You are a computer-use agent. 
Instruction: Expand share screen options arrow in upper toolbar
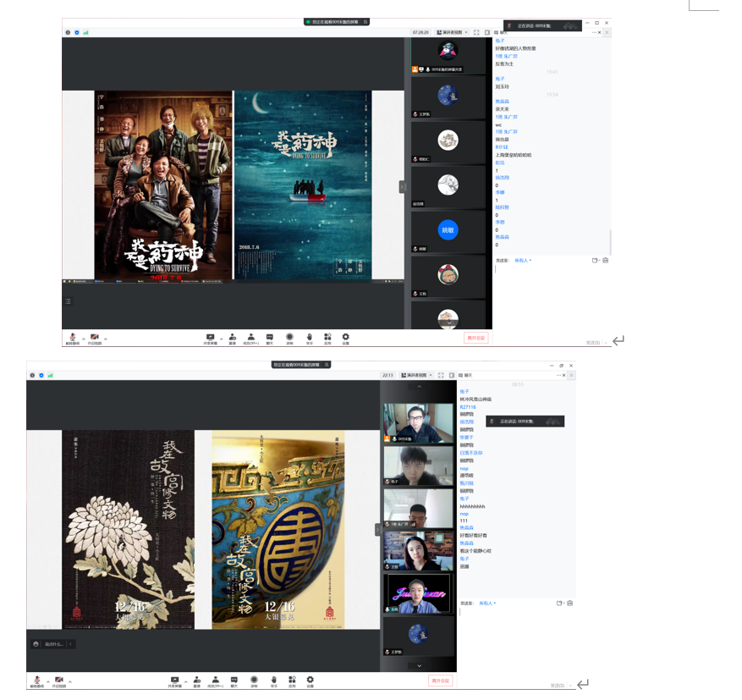[x=221, y=339]
